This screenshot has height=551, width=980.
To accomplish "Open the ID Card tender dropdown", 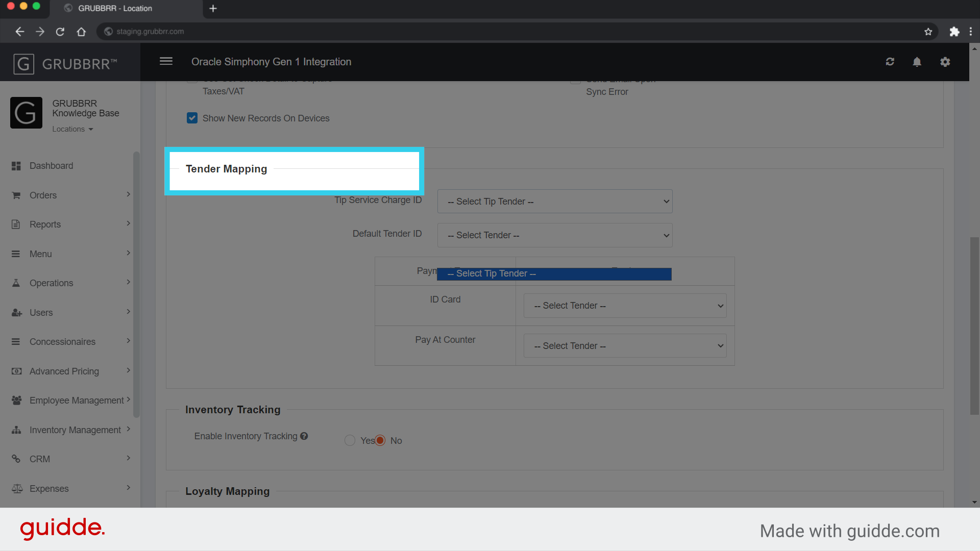I will point(625,306).
